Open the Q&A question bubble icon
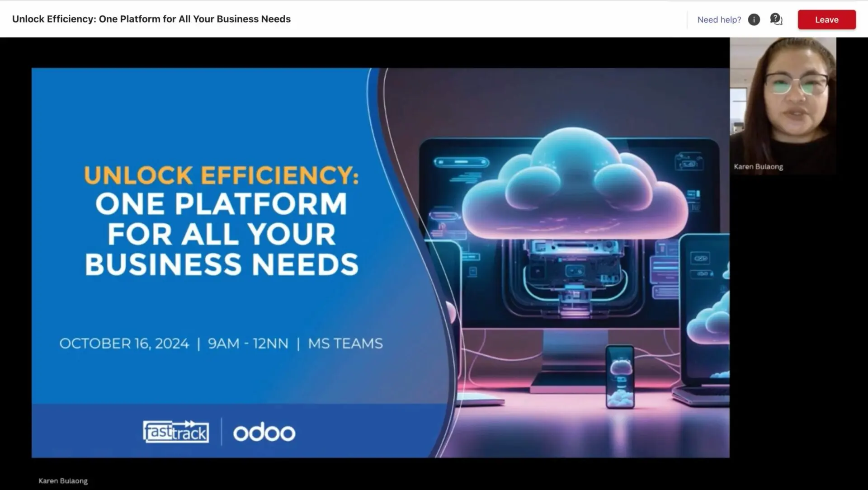The width and height of the screenshot is (868, 490). point(776,19)
